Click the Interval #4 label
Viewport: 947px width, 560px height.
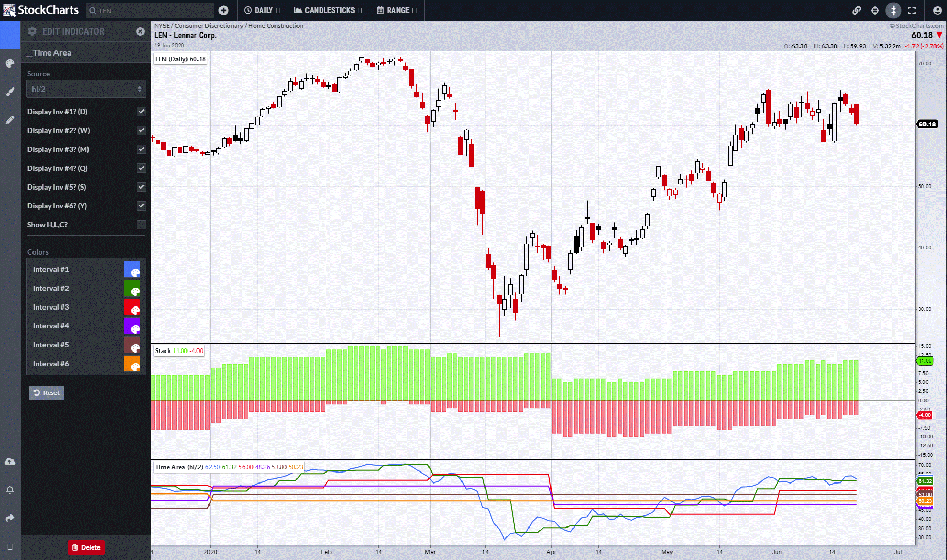(51, 326)
